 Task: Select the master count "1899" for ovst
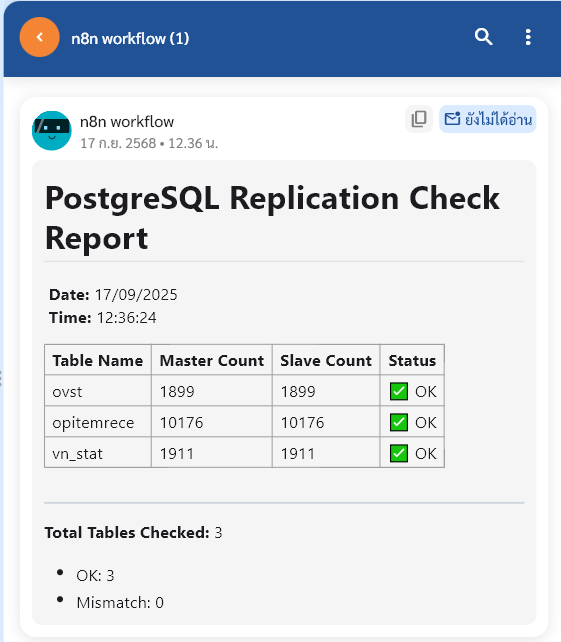pyautogui.click(x=177, y=392)
